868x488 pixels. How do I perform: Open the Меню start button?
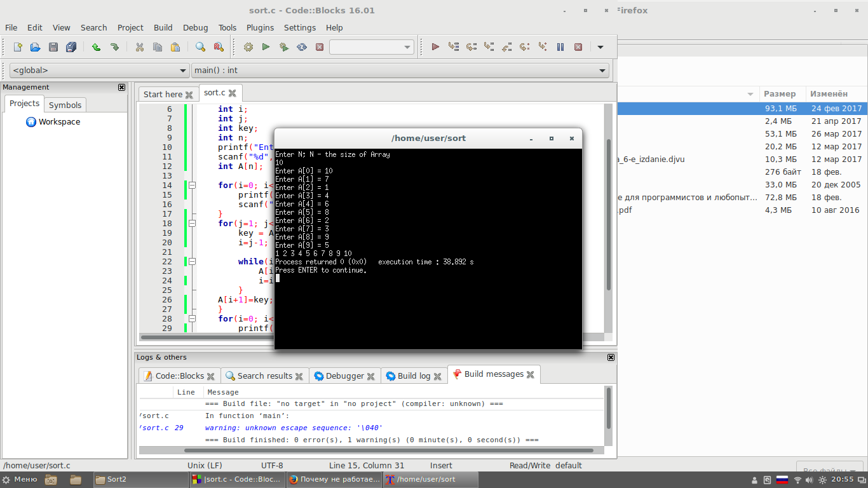click(20, 480)
